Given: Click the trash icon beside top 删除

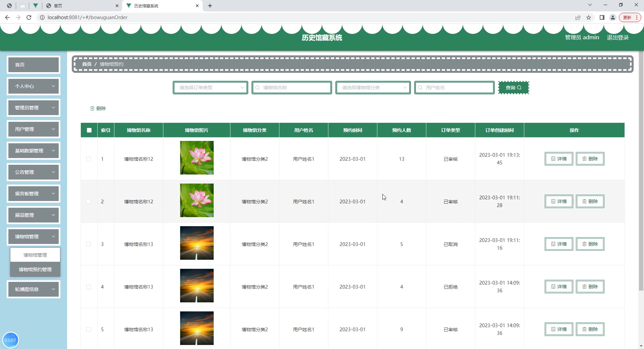Looking at the screenshot, I should (92, 108).
